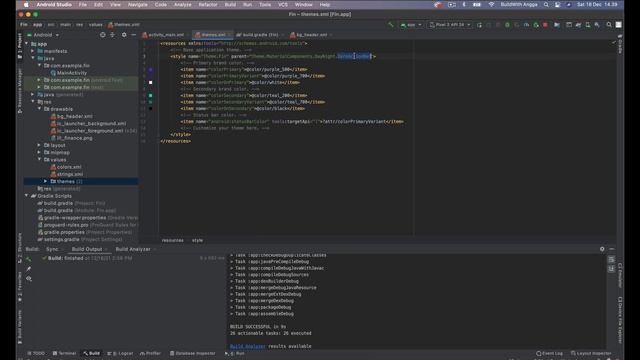Click the Build Analyzer results link
Viewport: 640px width, 360px height.
[x=247, y=346]
